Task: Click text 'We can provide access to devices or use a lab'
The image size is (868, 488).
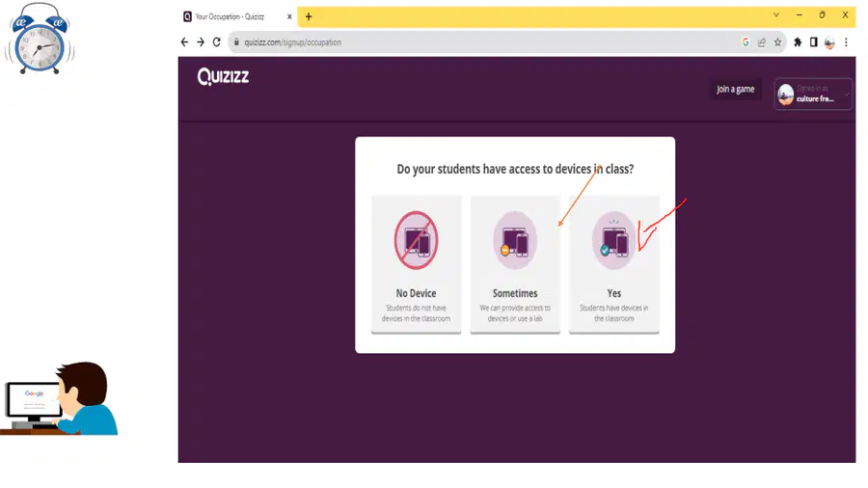Action: coord(515,313)
